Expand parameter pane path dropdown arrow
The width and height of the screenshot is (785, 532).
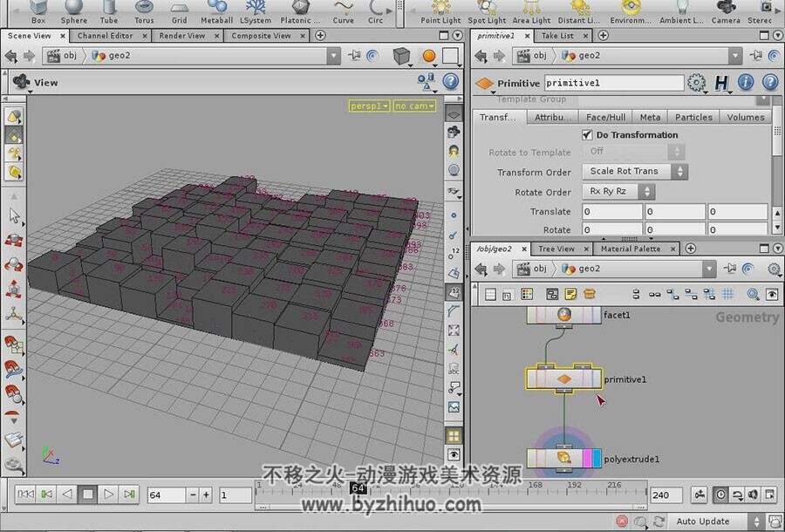[735, 56]
